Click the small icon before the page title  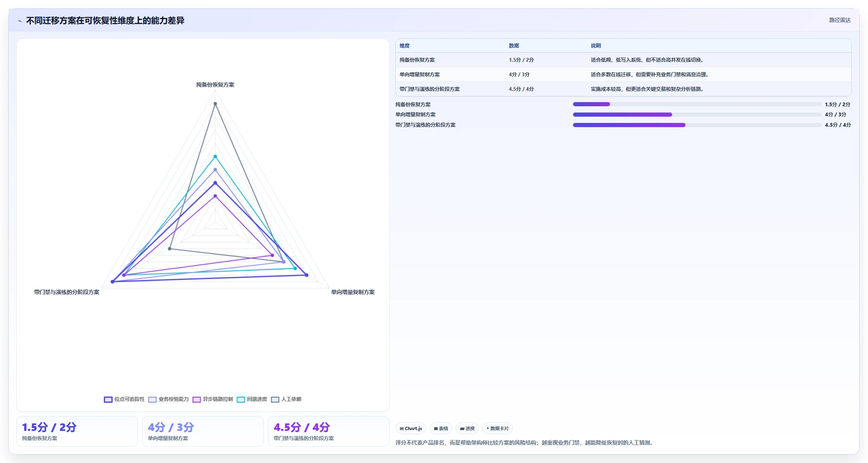tap(20, 21)
